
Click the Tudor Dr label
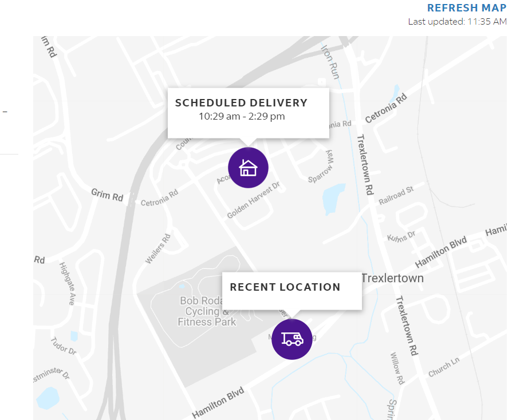coord(64,346)
